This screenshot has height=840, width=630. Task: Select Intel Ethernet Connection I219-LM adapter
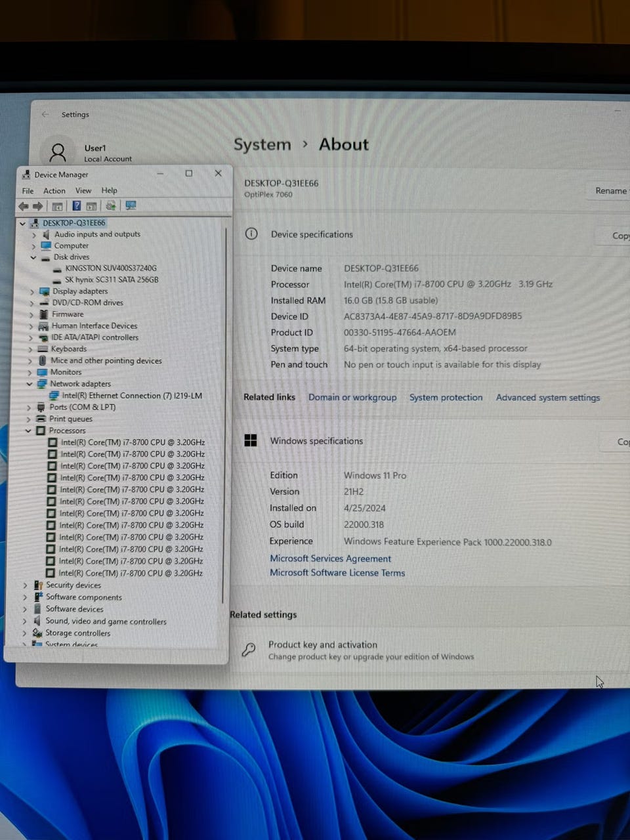pos(132,396)
